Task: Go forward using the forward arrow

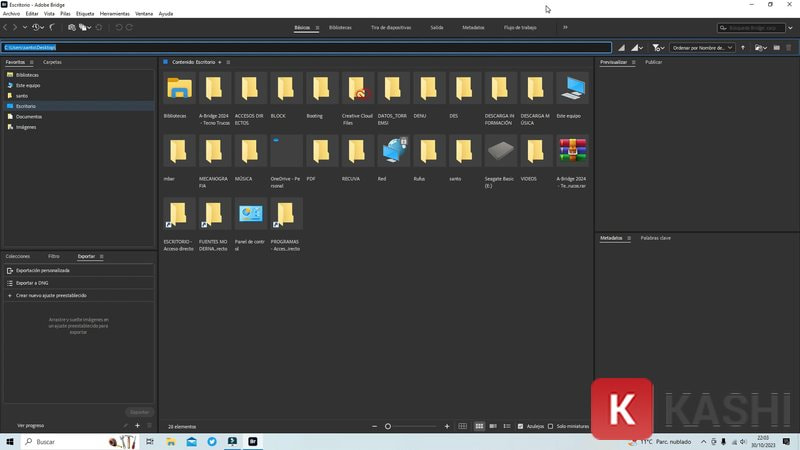Action: [15, 28]
